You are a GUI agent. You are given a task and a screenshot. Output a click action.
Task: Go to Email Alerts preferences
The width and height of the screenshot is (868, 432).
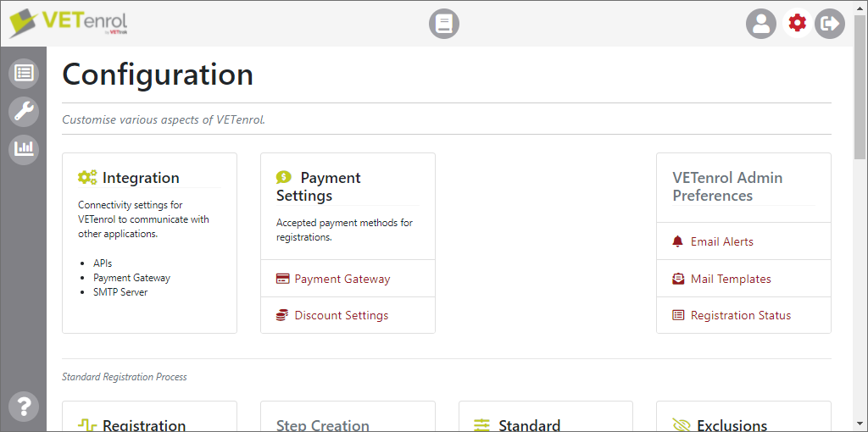721,241
